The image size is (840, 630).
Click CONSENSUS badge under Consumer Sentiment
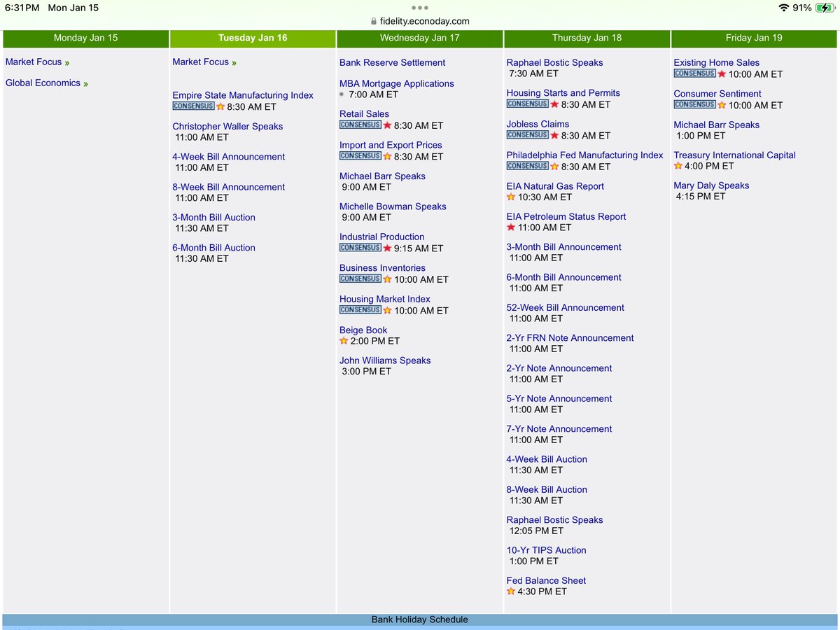pos(695,104)
